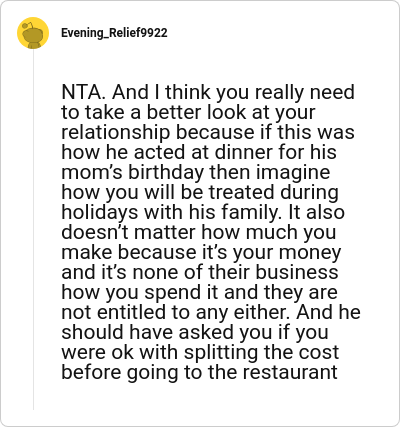Open Evening_Relief9922's user profile

click(114, 33)
